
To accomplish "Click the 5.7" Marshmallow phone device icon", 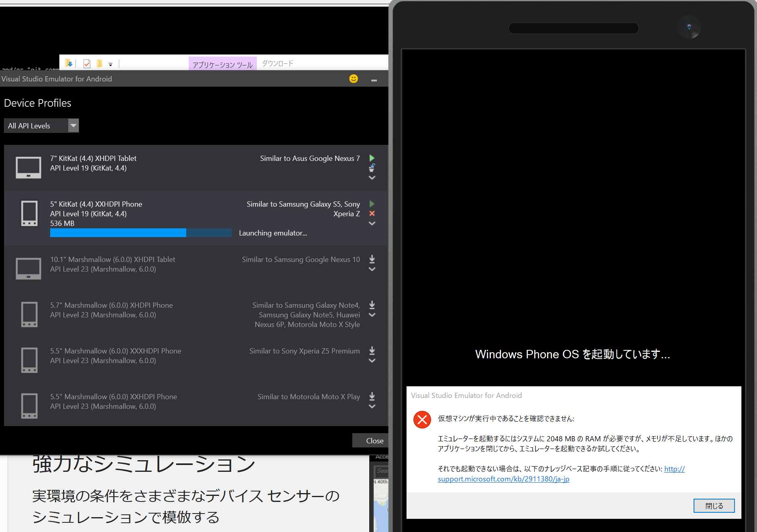I will click(x=29, y=314).
